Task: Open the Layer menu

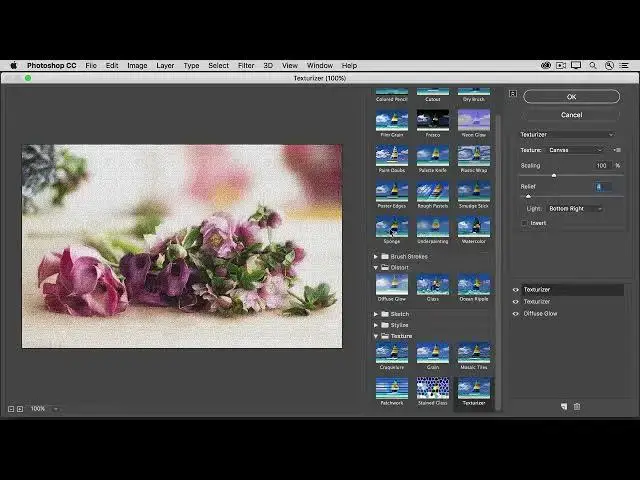Action: (165, 65)
